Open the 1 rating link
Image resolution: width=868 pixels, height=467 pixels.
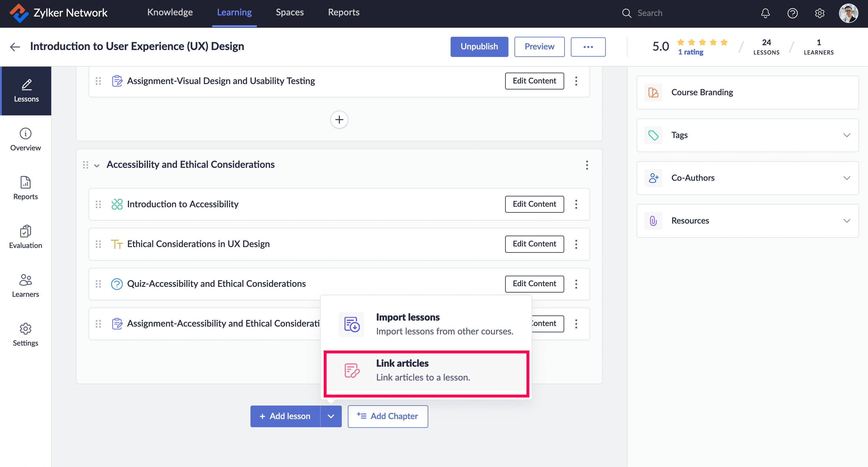[690, 52]
